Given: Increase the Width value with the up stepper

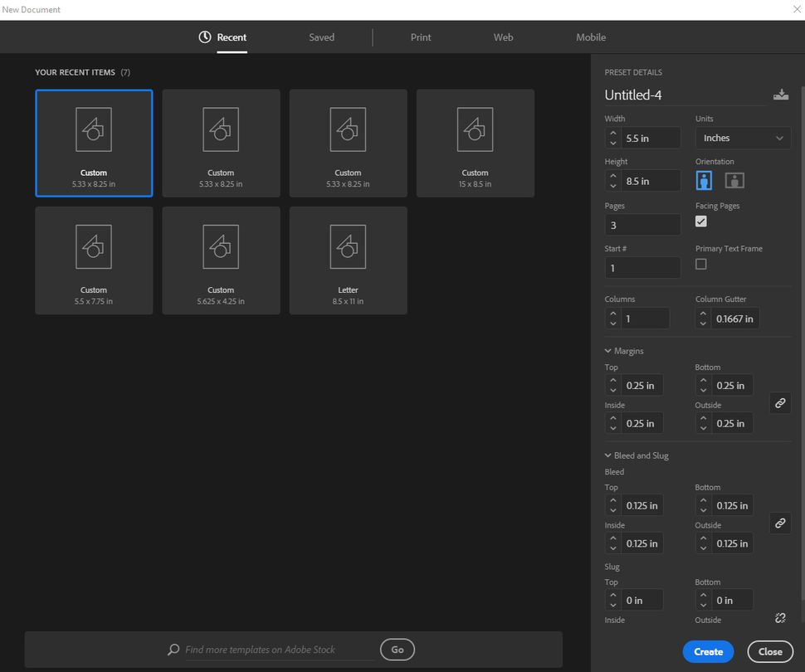Looking at the screenshot, I should 613,134.
